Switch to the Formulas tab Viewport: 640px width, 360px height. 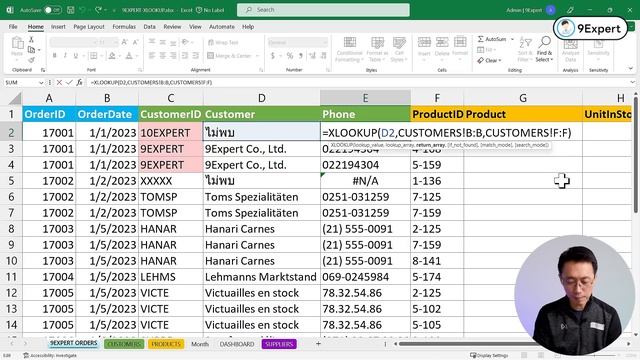click(x=124, y=27)
